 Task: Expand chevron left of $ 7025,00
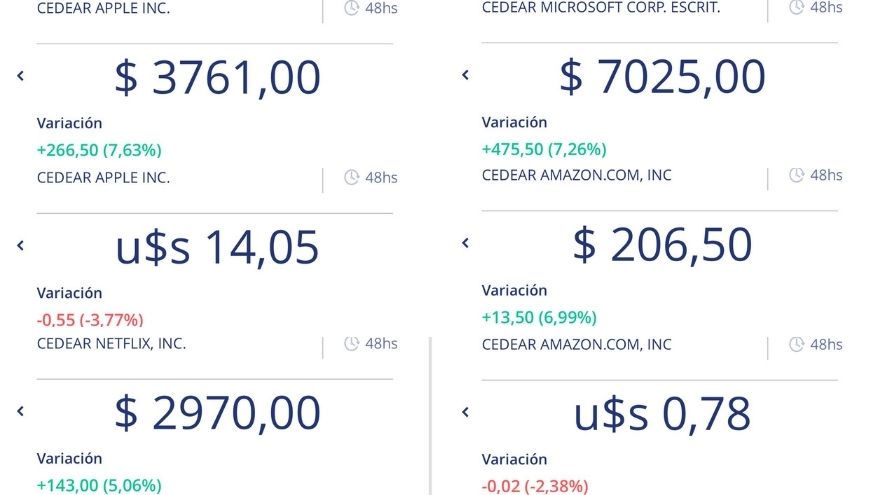click(x=465, y=75)
